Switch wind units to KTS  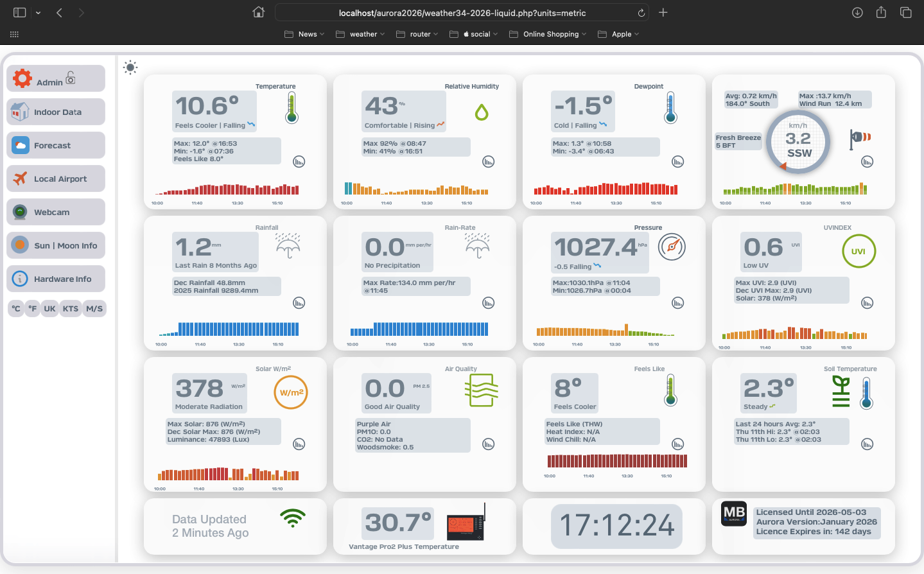click(71, 309)
